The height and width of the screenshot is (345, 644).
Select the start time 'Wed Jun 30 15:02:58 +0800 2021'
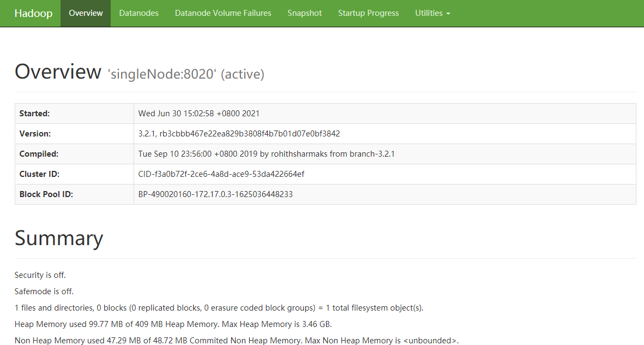(199, 114)
